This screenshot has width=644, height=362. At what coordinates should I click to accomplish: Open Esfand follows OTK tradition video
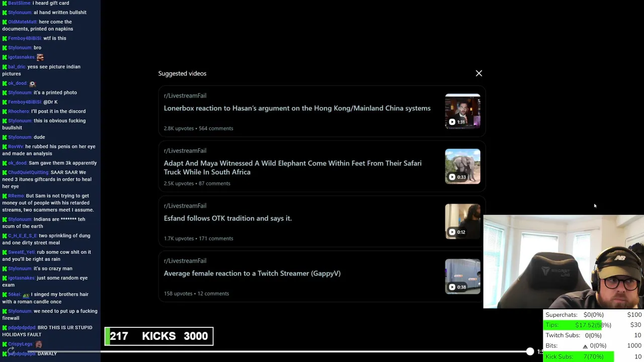pos(227,218)
